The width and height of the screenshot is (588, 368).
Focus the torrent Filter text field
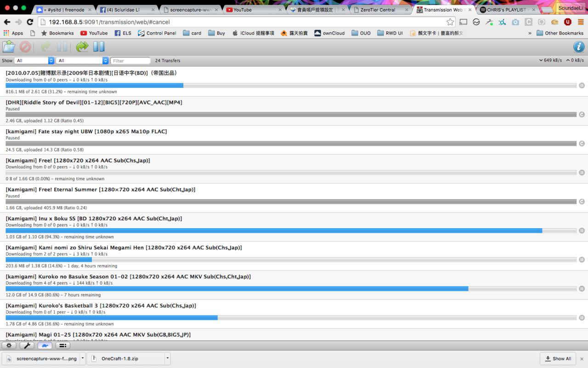(x=130, y=61)
